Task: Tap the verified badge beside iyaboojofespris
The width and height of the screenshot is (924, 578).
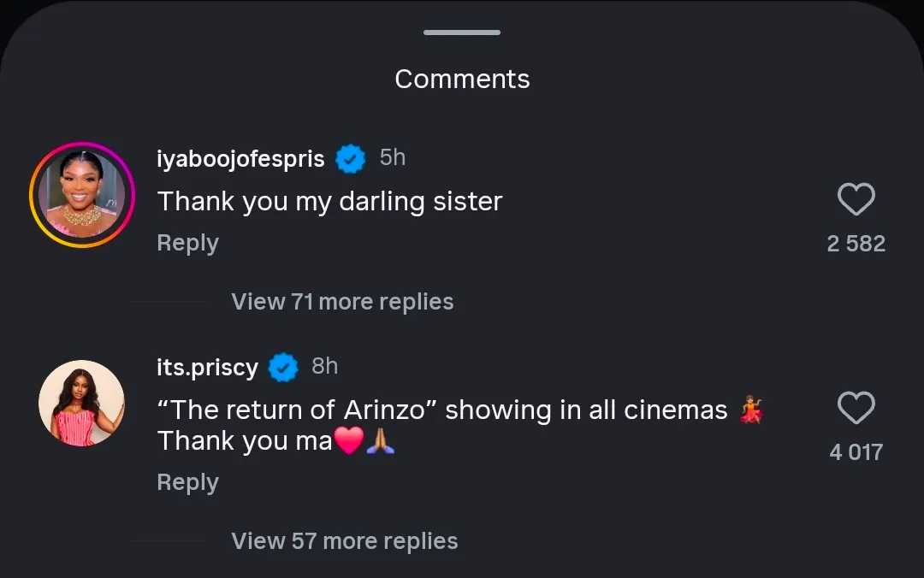Action: click(350, 159)
